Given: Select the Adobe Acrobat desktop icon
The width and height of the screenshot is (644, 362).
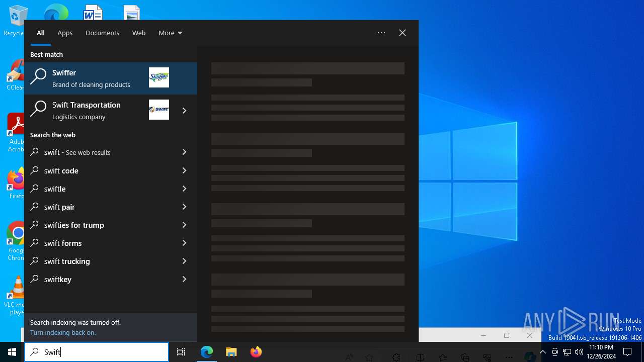Looking at the screenshot, I should [15, 133].
